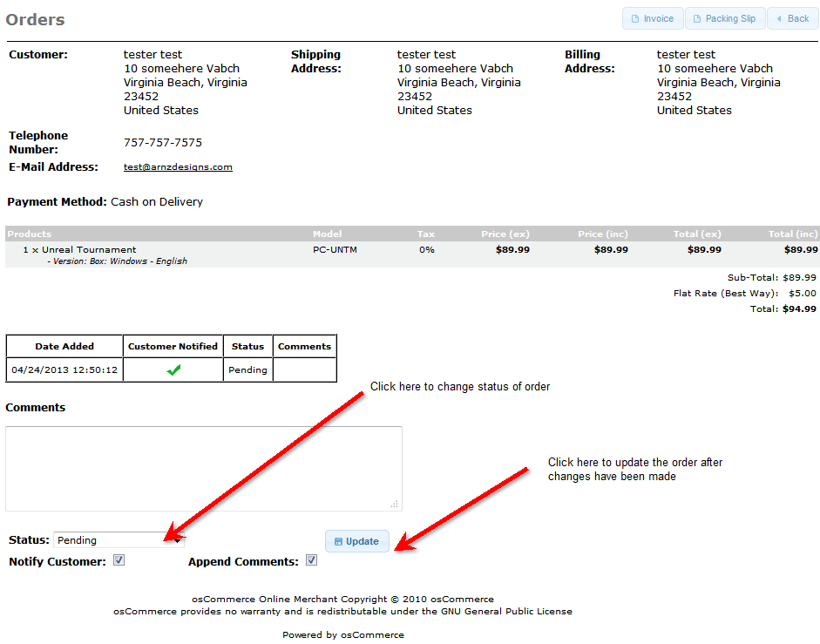Click the green Customer Notified checkmark
The image size is (820, 644).
pyautogui.click(x=173, y=369)
